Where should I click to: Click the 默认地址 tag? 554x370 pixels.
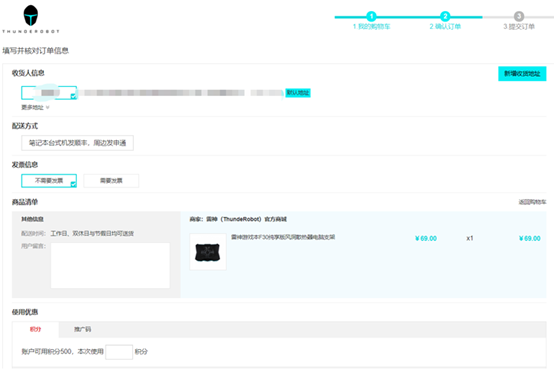[x=298, y=93]
